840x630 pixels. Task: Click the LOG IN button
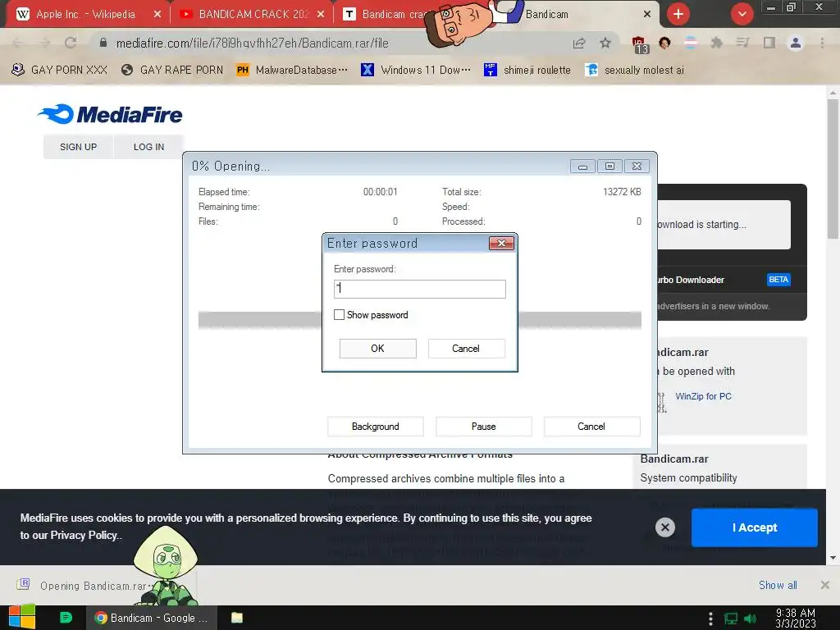(149, 147)
